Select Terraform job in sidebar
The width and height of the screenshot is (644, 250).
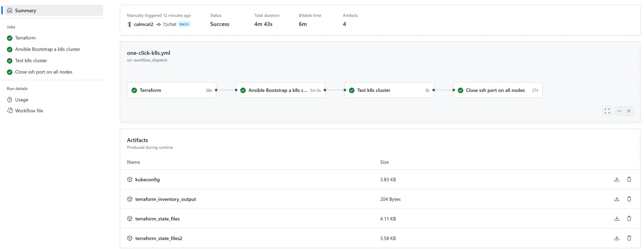click(25, 38)
